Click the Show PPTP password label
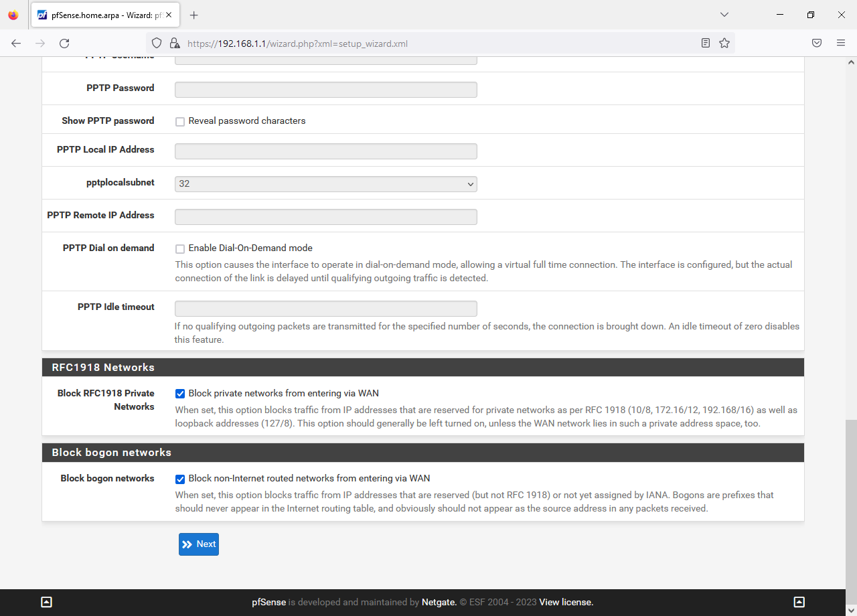The width and height of the screenshot is (857, 616). 108,121
